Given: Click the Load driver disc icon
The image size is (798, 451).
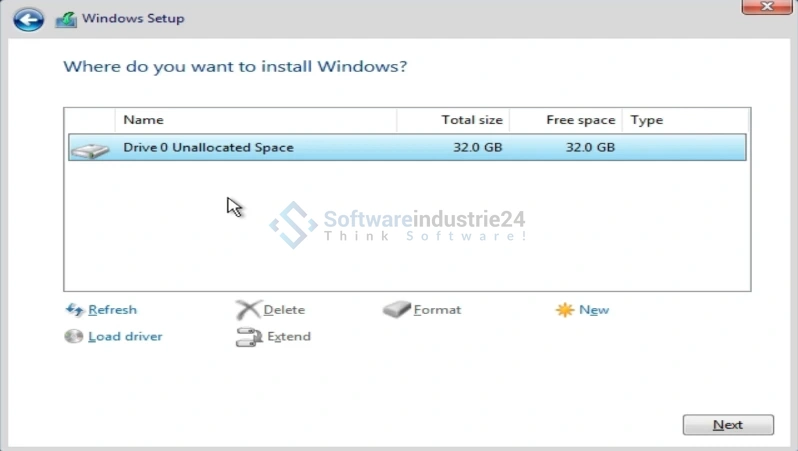Looking at the screenshot, I should coord(74,336).
